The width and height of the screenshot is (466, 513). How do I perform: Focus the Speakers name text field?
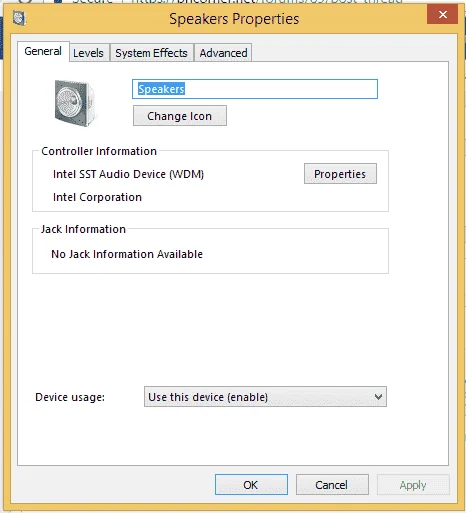click(255, 89)
